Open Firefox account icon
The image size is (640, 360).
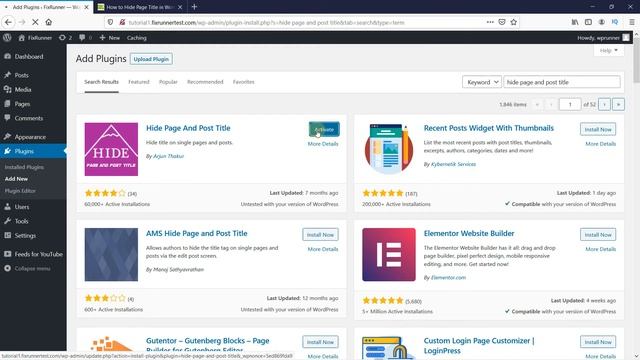click(602, 22)
